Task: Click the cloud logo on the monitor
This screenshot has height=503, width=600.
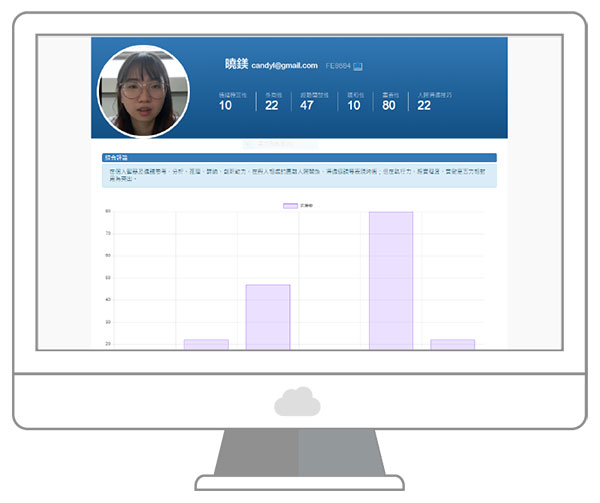Action: click(x=297, y=402)
